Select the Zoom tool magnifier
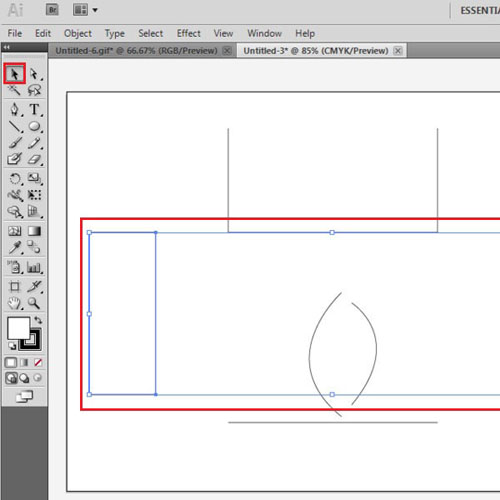This screenshot has width=500, height=500. point(34,303)
